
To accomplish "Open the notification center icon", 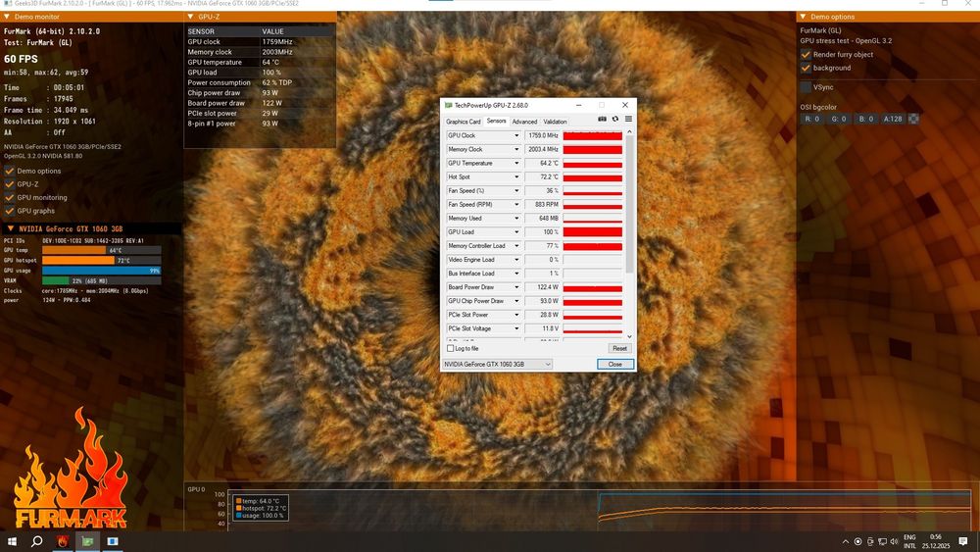I will [963, 541].
